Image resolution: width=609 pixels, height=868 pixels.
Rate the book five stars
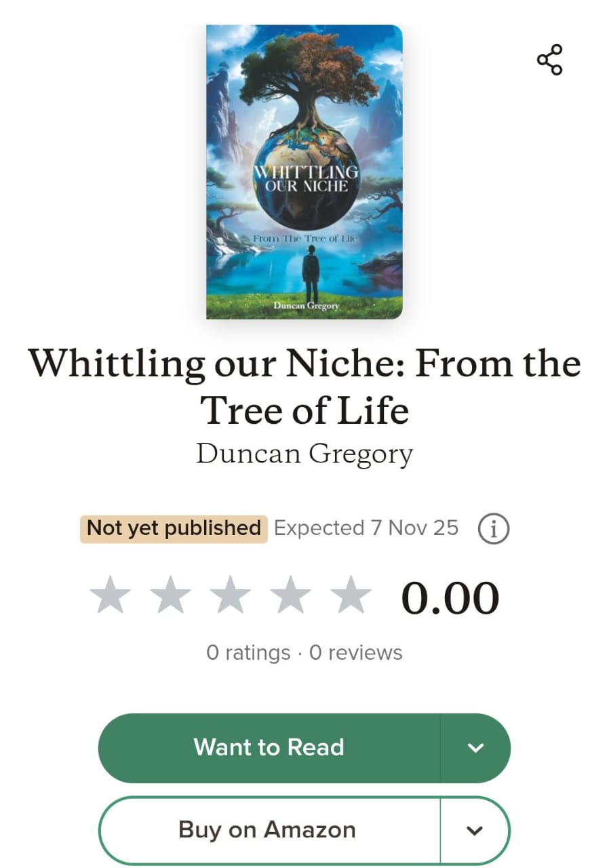click(x=351, y=597)
